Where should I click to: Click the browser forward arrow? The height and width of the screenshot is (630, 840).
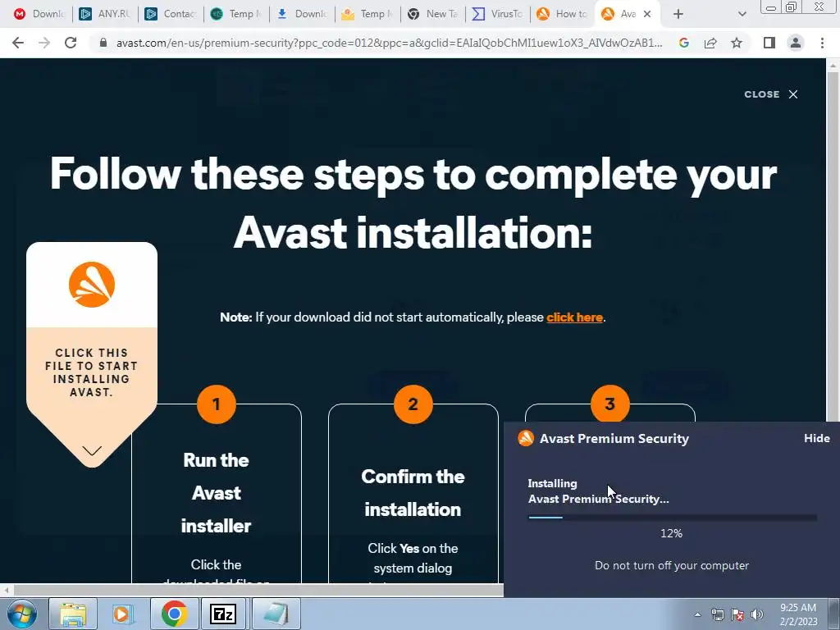point(44,43)
